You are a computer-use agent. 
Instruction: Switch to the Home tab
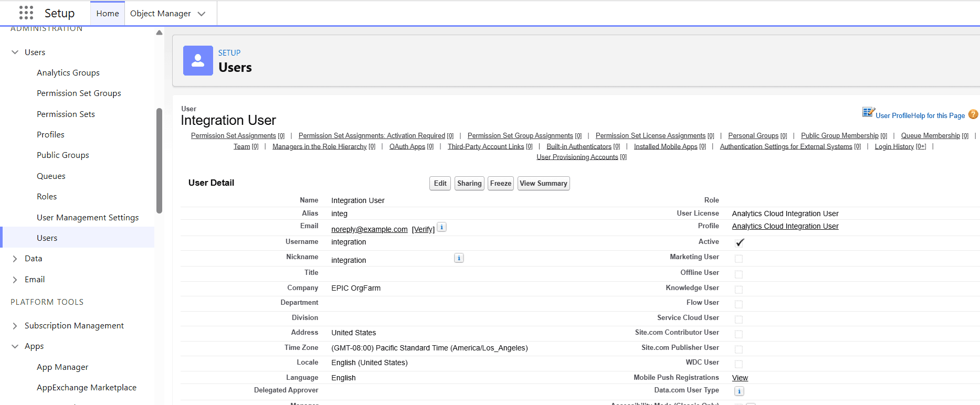pyautogui.click(x=108, y=13)
